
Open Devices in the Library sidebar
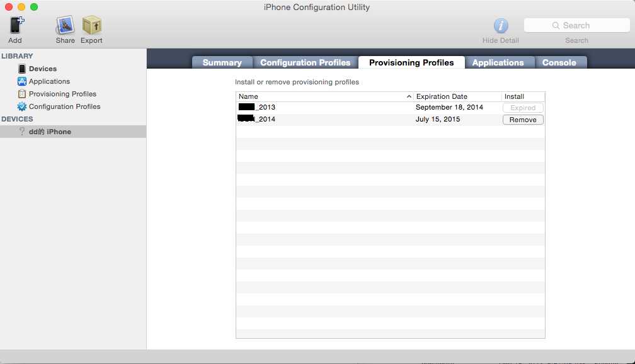pos(43,69)
